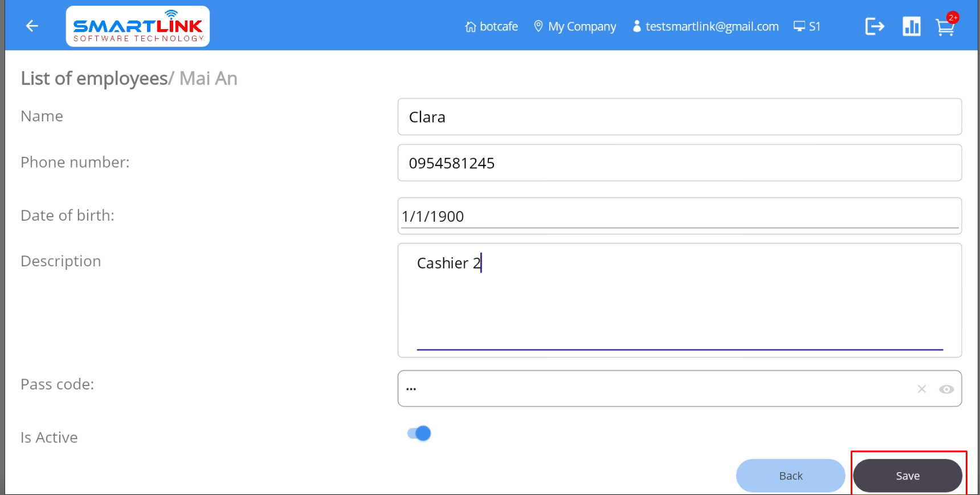Click the Back button
980x495 pixels.
[790, 476]
